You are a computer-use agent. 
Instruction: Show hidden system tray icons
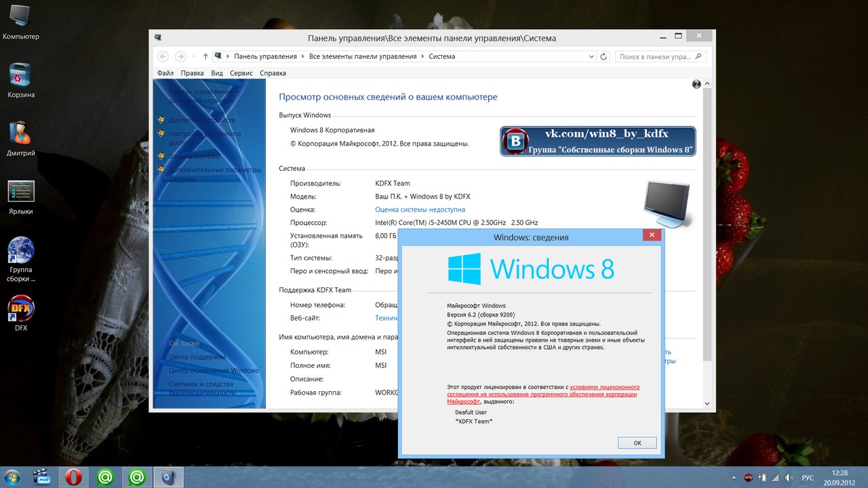pyautogui.click(x=734, y=477)
